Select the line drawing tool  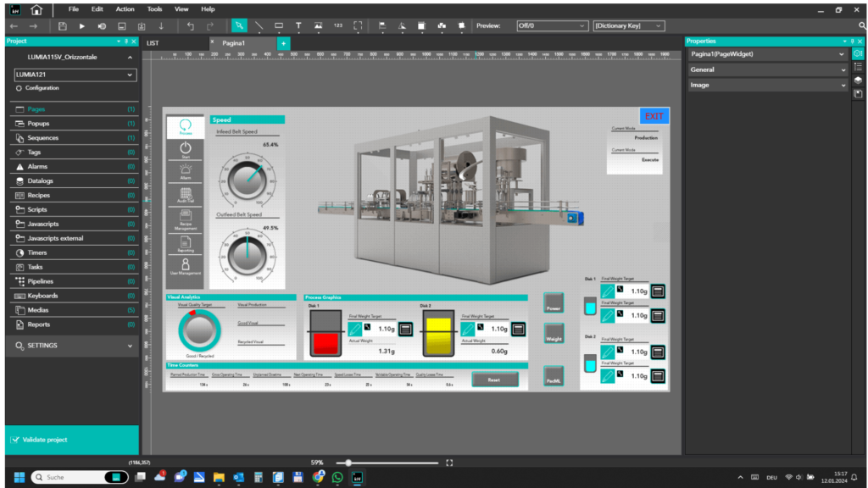pyautogui.click(x=259, y=25)
